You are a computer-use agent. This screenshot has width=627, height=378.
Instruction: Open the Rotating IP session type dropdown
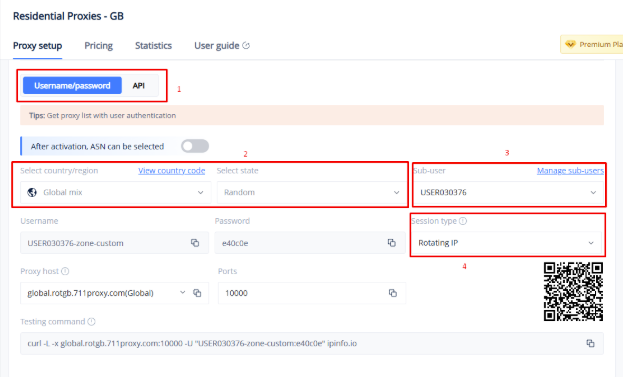pos(506,243)
